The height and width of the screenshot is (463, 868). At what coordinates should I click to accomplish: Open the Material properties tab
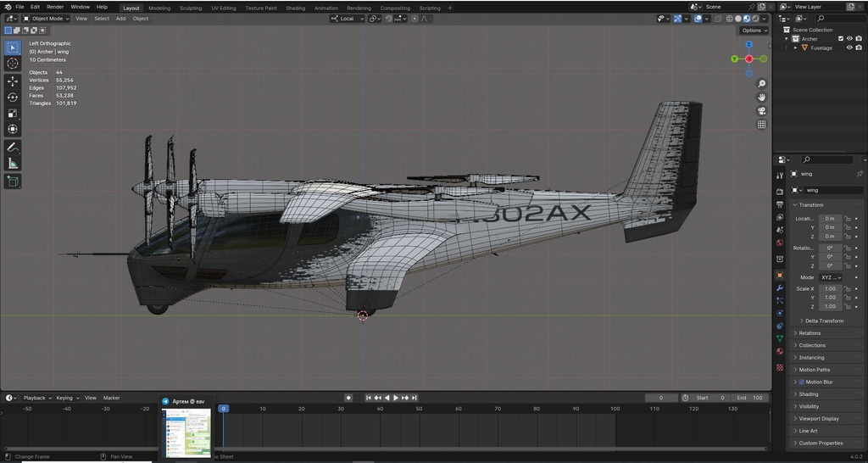[780, 351]
